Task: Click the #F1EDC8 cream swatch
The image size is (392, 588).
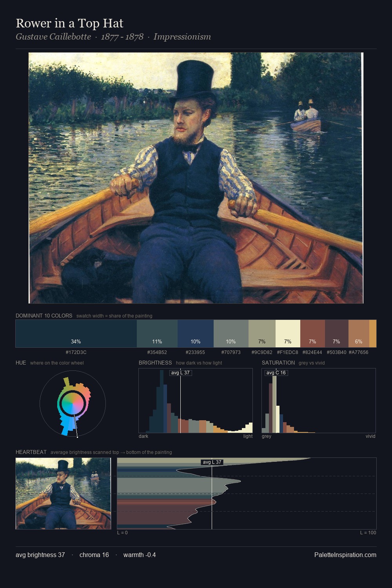Action: coord(288,334)
